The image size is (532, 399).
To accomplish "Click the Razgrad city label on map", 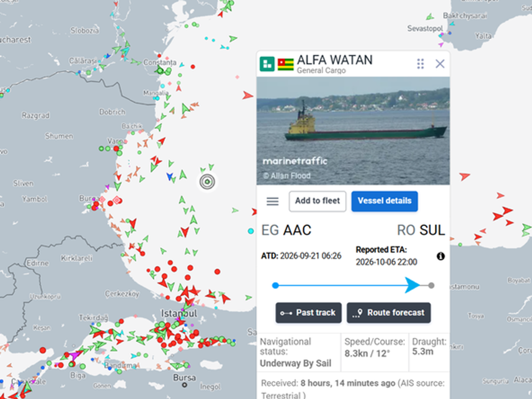I will coord(35,116).
